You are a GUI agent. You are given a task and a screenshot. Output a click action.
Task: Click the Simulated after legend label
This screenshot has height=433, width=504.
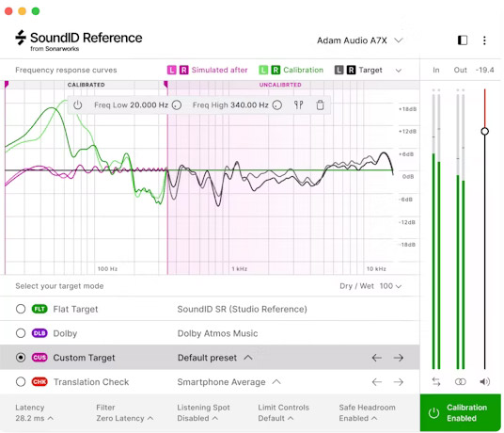coord(219,70)
